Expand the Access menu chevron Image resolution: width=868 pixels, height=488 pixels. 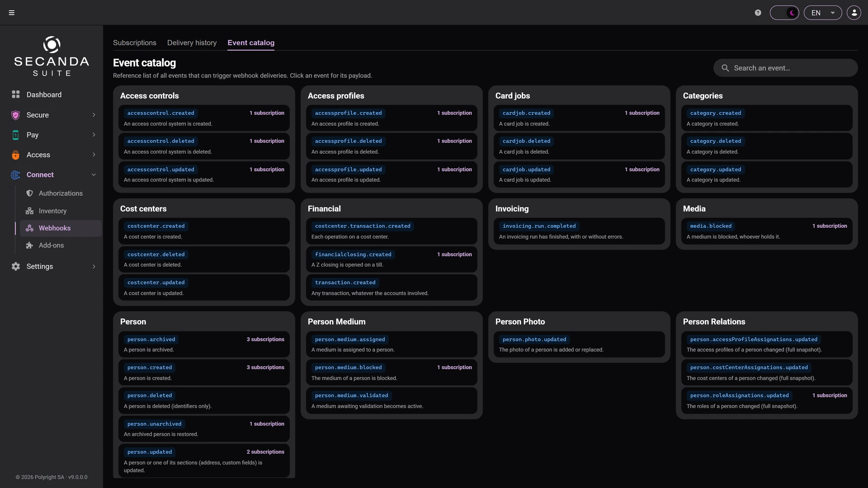pyautogui.click(x=94, y=155)
